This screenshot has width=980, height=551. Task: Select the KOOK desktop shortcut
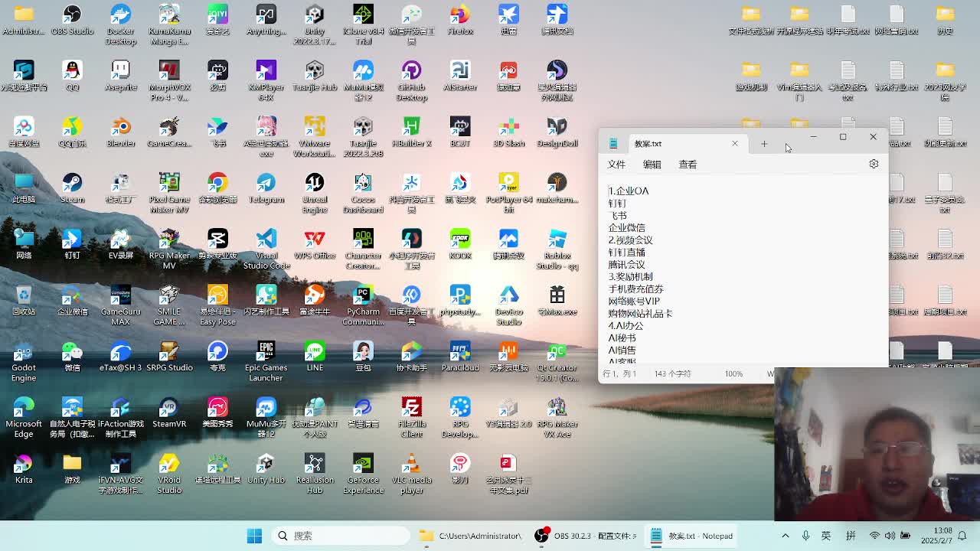click(460, 244)
